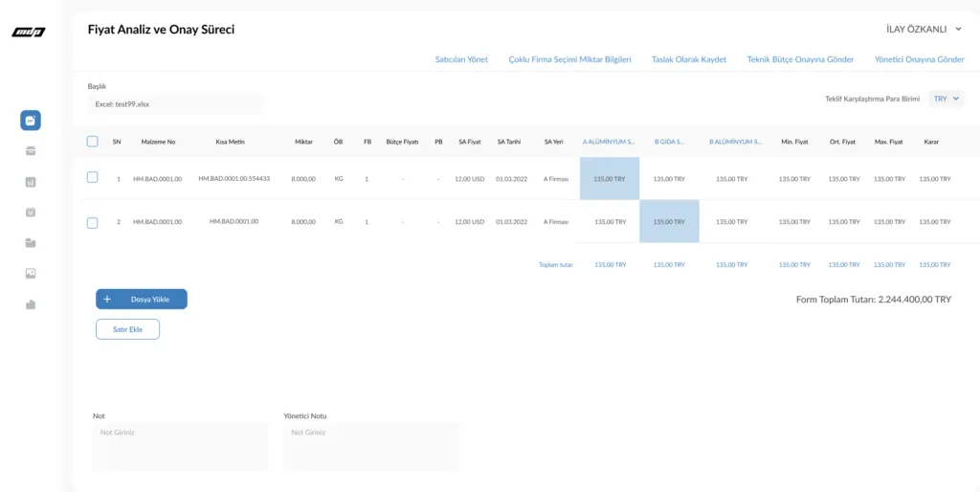Click the Satır Ekle button
This screenshot has width=980, height=492.
127,329
